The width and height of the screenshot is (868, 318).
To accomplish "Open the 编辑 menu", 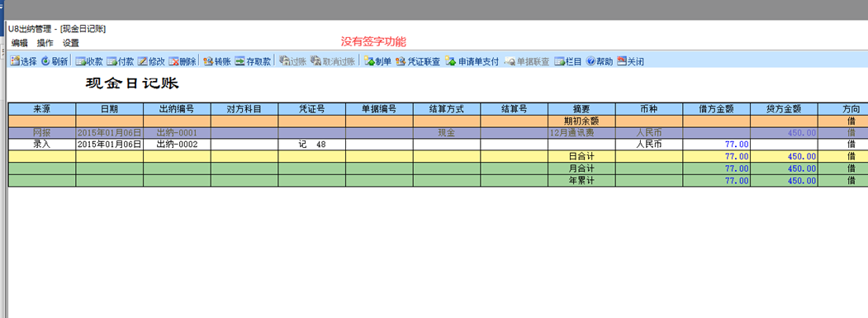I will tap(19, 43).
